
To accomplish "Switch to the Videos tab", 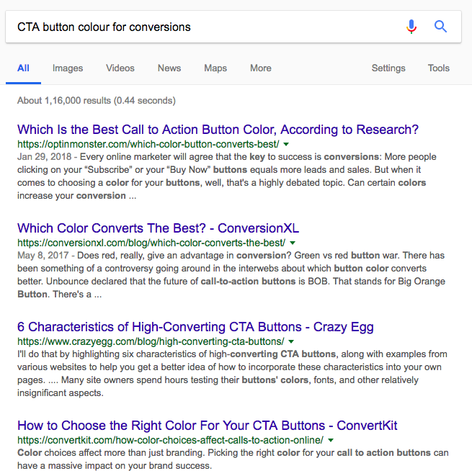I will [x=120, y=68].
